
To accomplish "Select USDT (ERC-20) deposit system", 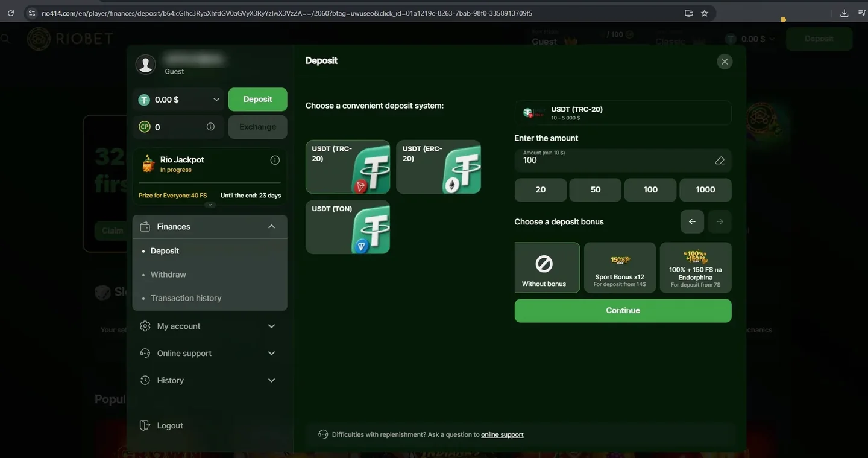I will [x=438, y=167].
